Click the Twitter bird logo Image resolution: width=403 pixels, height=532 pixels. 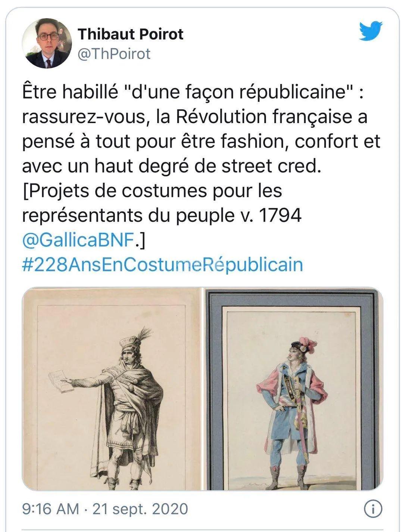tap(371, 31)
